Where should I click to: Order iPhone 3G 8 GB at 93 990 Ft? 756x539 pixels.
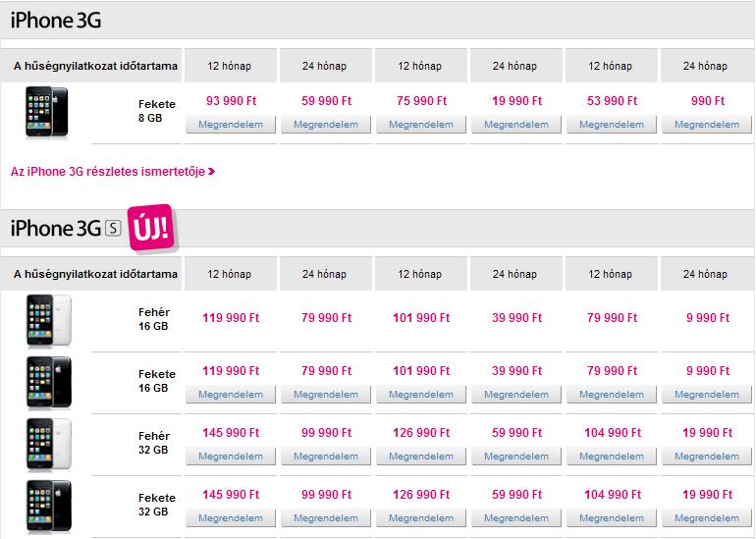pyautogui.click(x=231, y=125)
